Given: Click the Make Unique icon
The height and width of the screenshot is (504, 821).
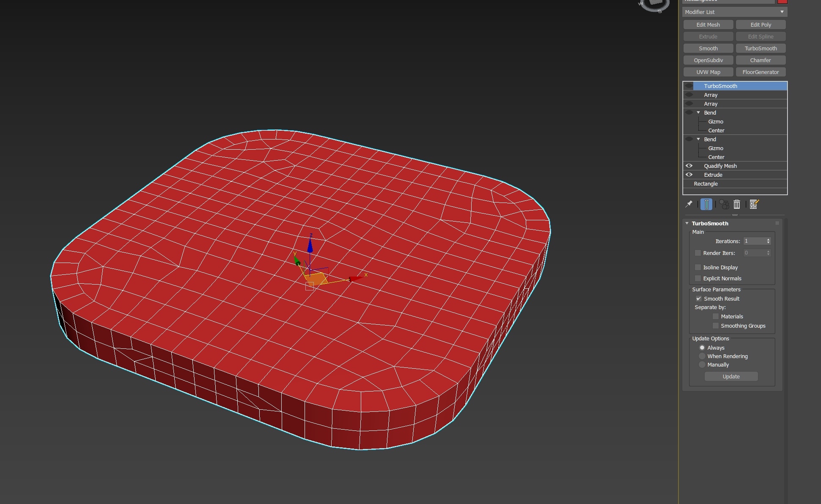Looking at the screenshot, I should pos(724,204).
